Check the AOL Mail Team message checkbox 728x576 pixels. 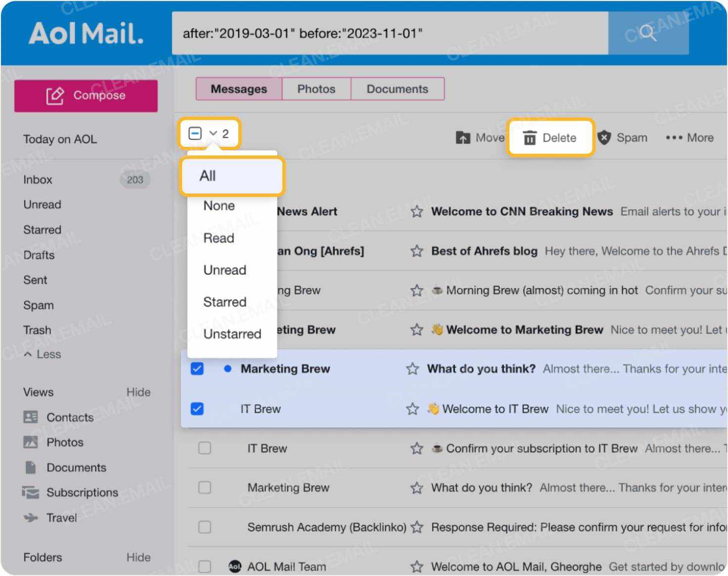coord(204,566)
